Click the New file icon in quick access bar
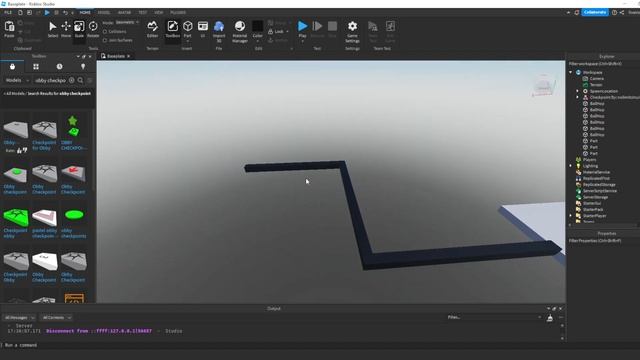The width and height of the screenshot is (640, 360). 20,13
